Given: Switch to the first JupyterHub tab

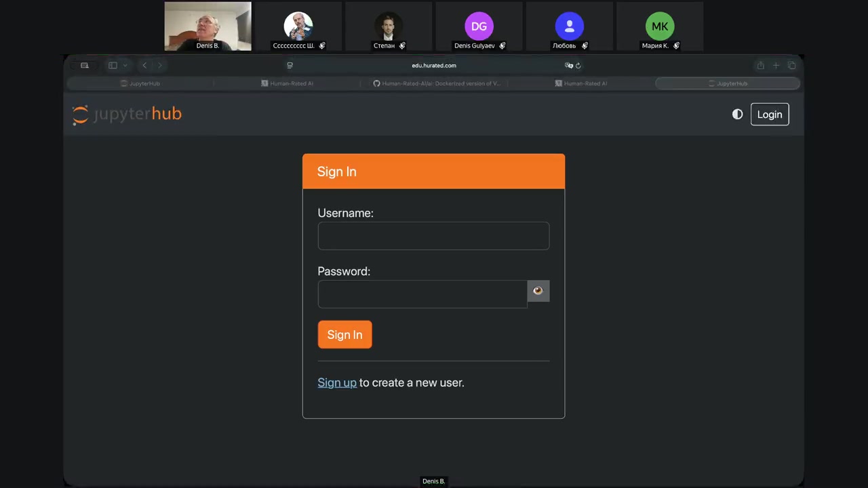Looking at the screenshot, I should click(140, 83).
